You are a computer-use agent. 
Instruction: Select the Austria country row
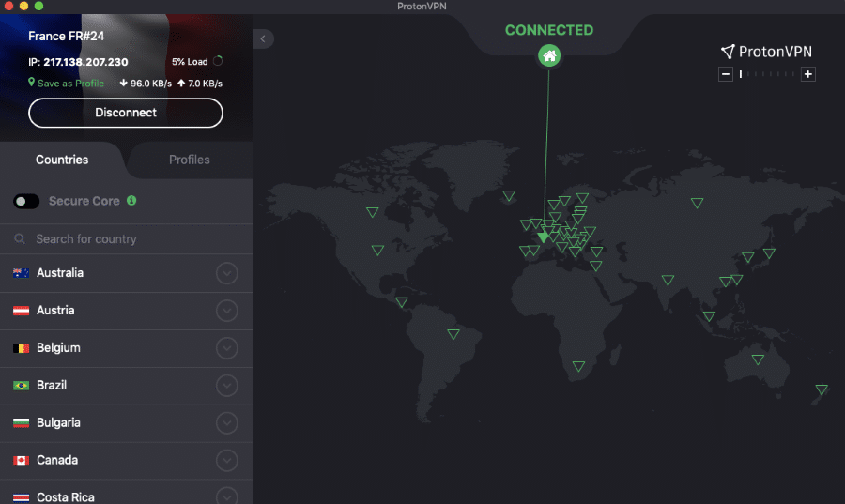click(127, 311)
